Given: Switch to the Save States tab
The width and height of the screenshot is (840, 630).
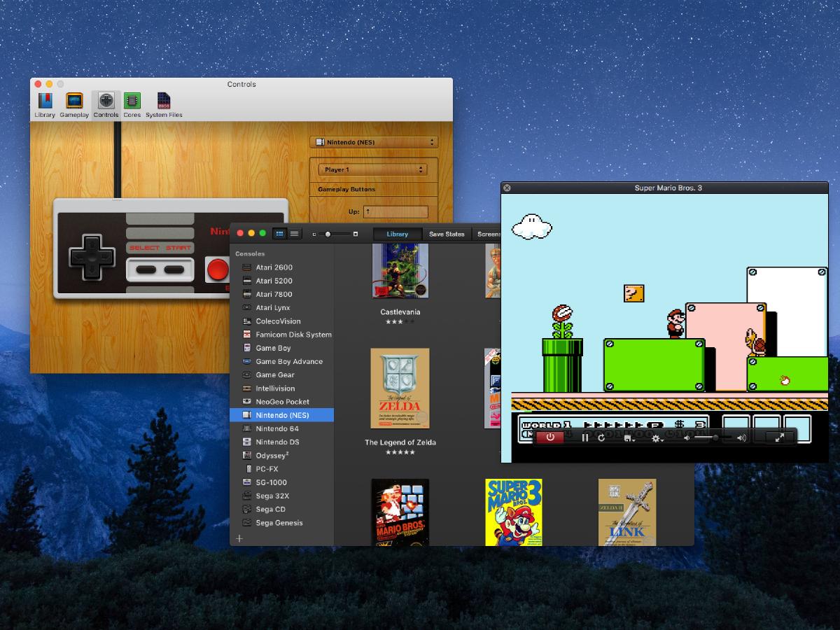Looking at the screenshot, I should [x=447, y=234].
